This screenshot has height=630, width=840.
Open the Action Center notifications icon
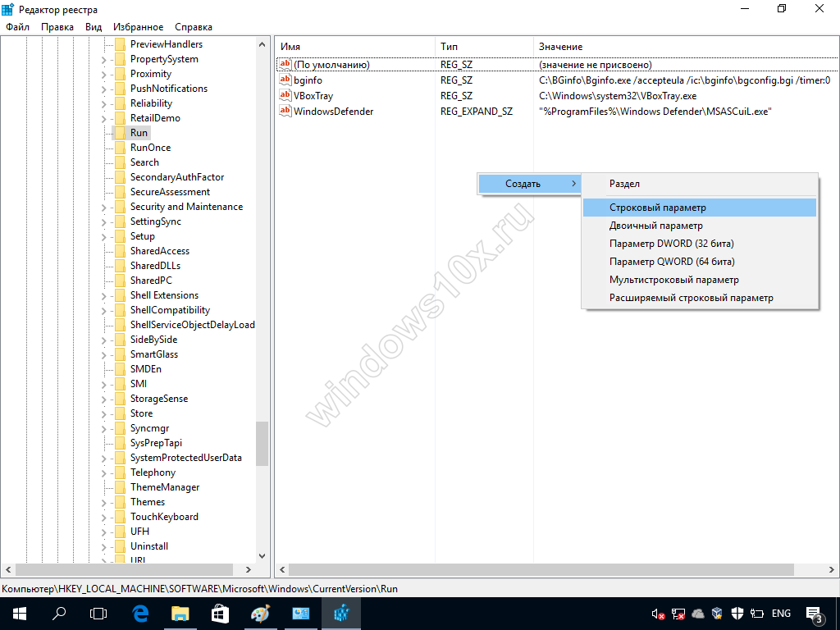point(815,614)
